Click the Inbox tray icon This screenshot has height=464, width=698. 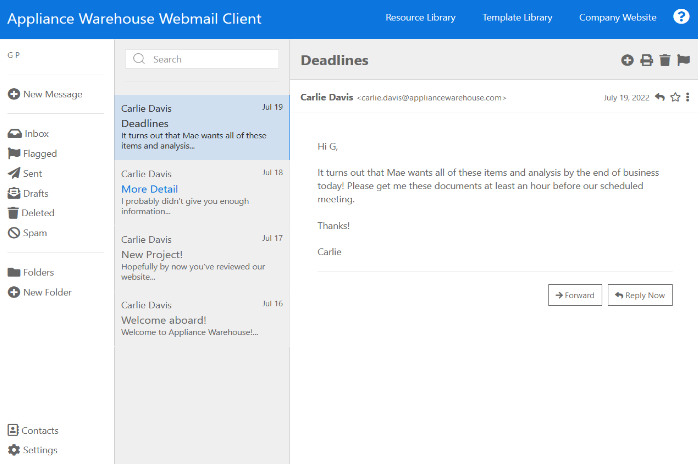14,134
